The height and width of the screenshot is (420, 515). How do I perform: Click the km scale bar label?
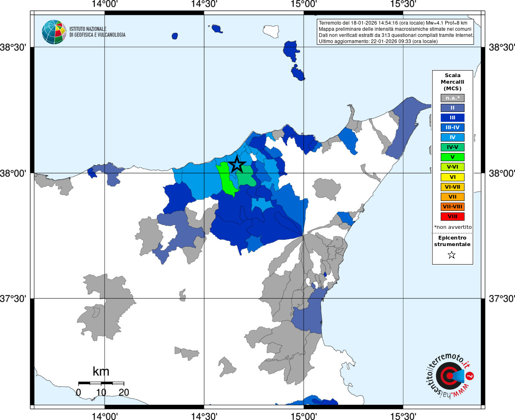[101, 372]
